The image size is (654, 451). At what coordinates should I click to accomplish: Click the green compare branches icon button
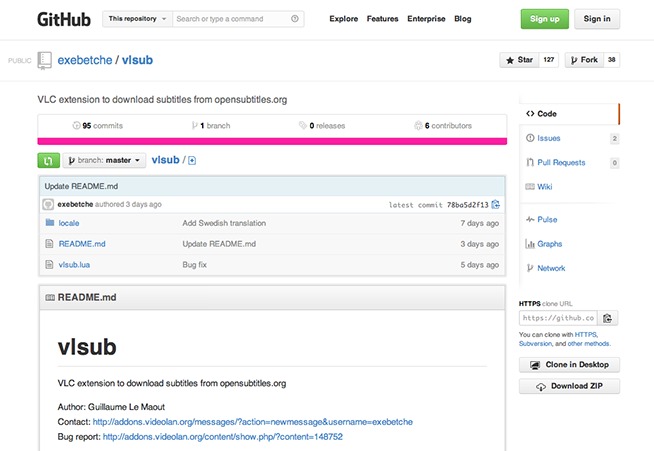coord(48,160)
